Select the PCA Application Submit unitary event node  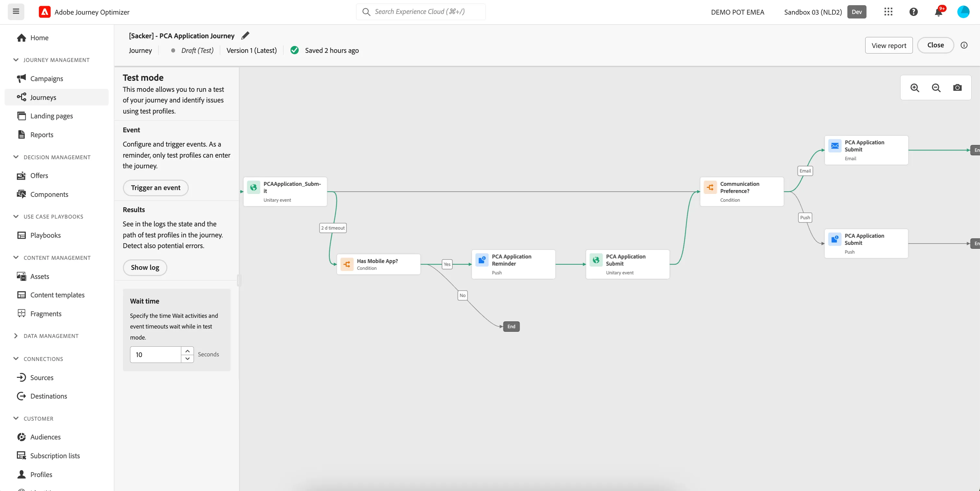pyautogui.click(x=627, y=264)
